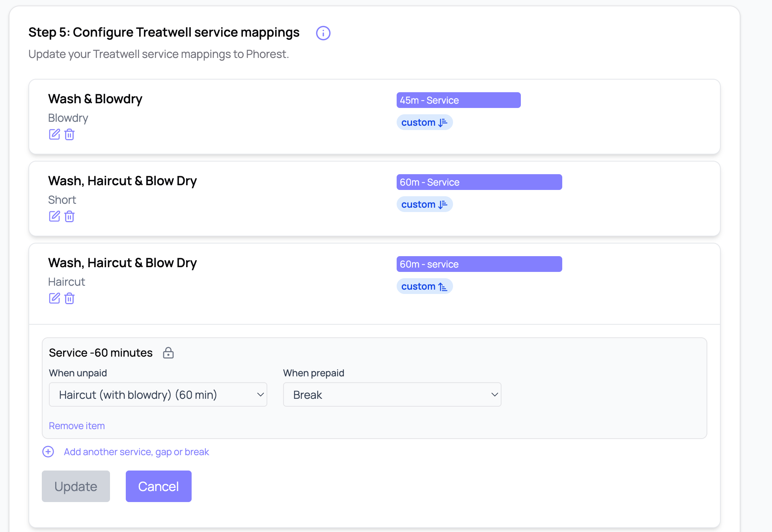
Task: Open the When prepaid dropdown showing Break
Action: tap(392, 394)
